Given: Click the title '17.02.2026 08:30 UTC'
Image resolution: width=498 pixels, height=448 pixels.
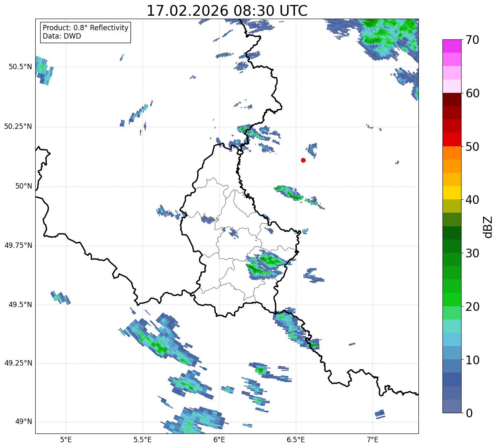Looking at the screenshot, I should (x=227, y=11).
